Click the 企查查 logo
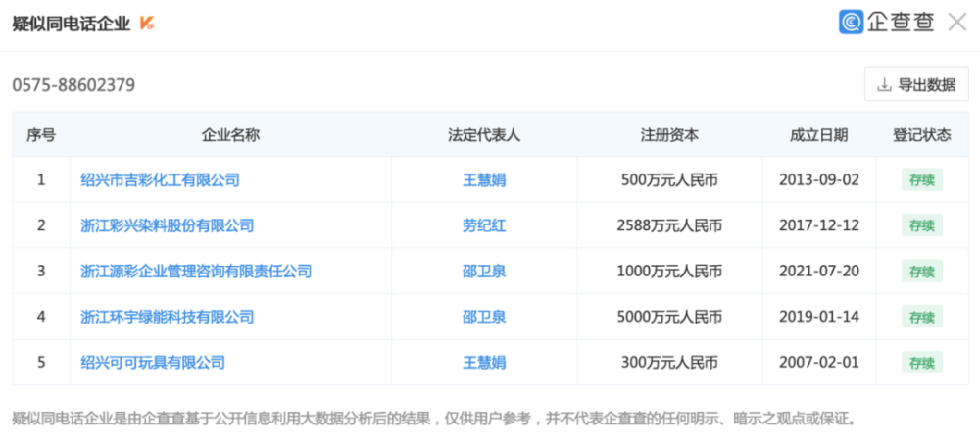Image resolution: width=980 pixels, height=448 pixels. coord(887,23)
